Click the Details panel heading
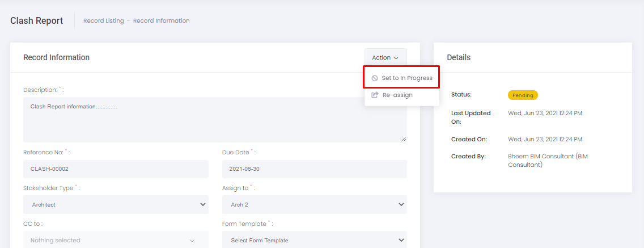Screen dimensions: 644x248 pos(458,57)
